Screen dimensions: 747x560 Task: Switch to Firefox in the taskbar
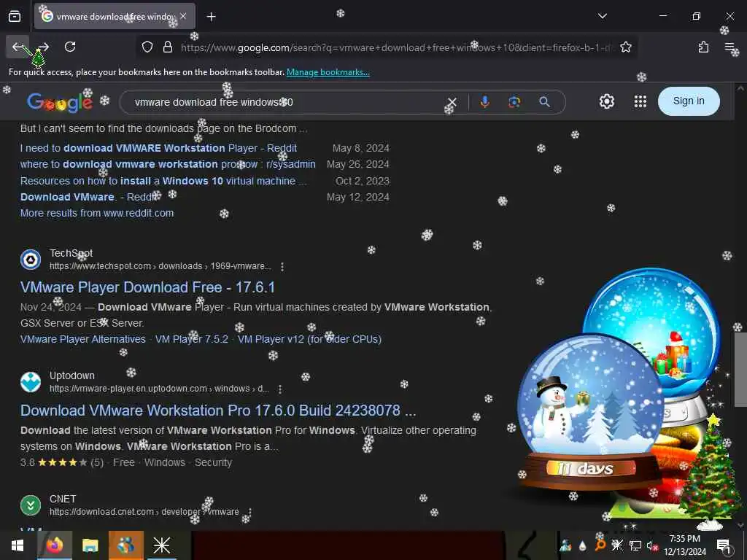pyautogui.click(x=54, y=545)
